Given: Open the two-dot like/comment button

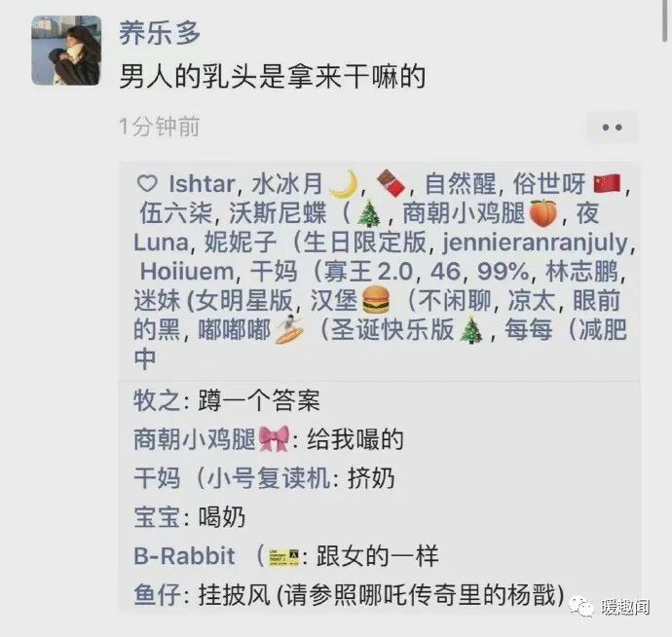Looking at the screenshot, I should pyautogui.click(x=612, y=128).
